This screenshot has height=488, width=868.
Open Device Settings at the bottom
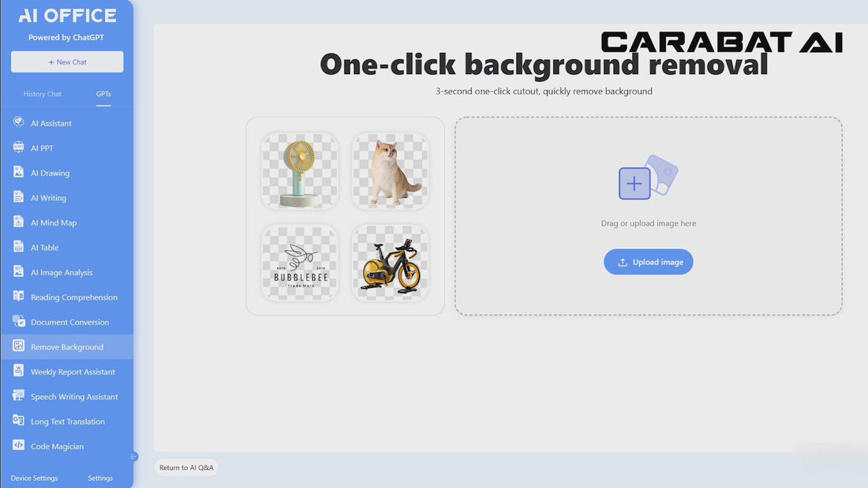tap(34, 478)
